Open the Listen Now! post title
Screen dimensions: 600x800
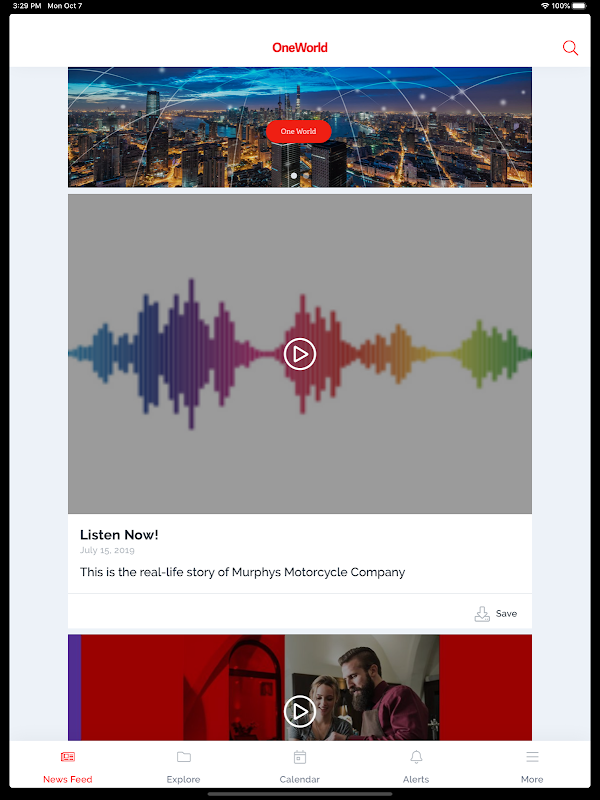(x=119, y=535)
